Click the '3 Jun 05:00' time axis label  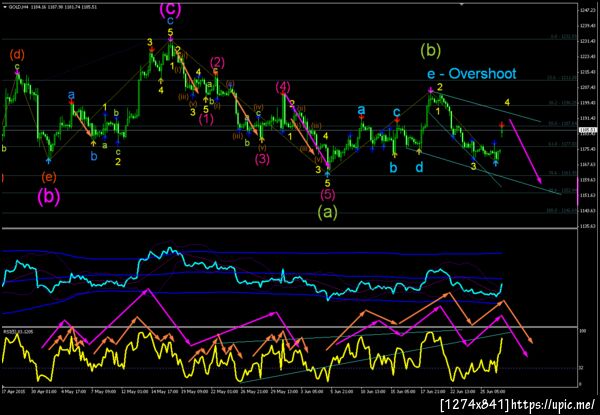(310, 392)
